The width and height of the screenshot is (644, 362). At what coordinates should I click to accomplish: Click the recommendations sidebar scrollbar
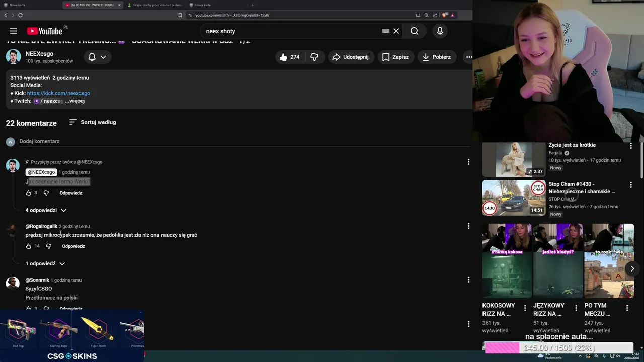coord(642,160)
